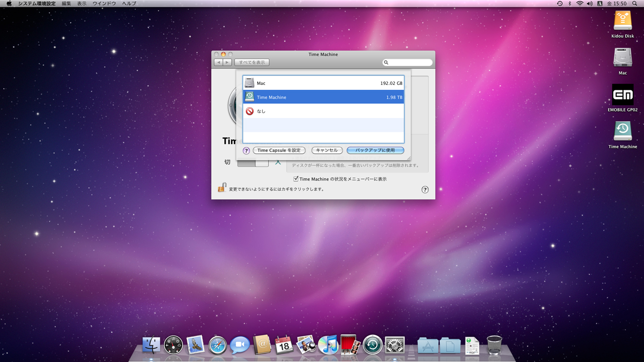Open the 表示 menu
Screen dimensions: 644x362
pos(82,4)
